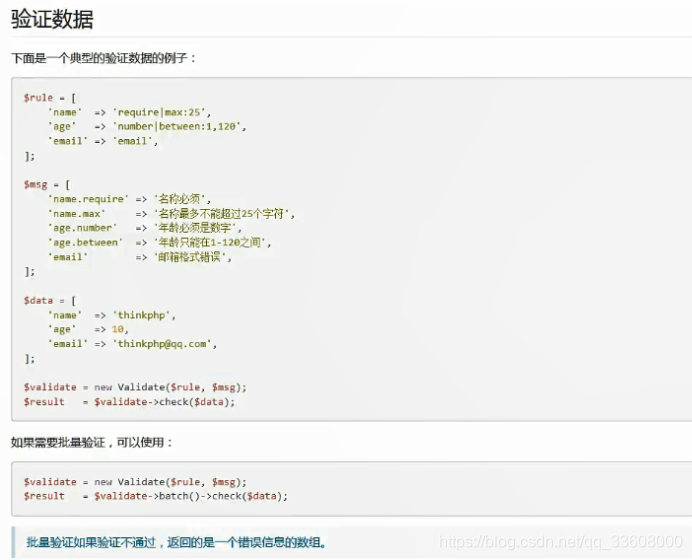Click the line with batch()->check($data)
Viewport: 692px width, 560px height.
pyautogui.click(x=156, y=496)
